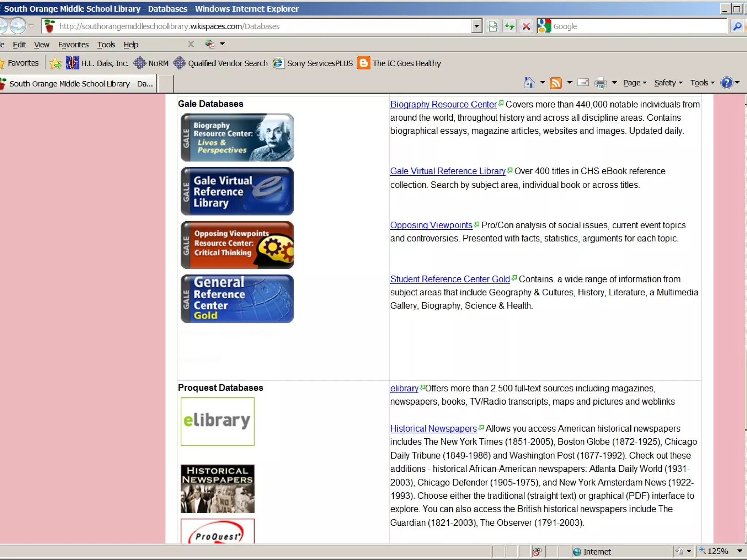747x560 pixels.
Task: Click the Add to Favorites star icon
Action: [55, 63]
